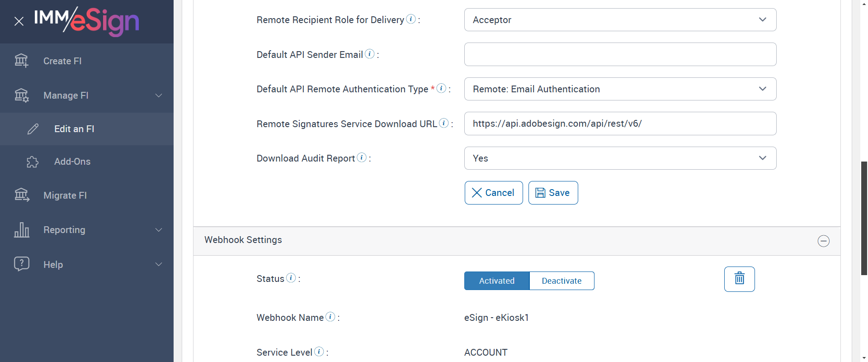This screenshot has width=868, height=362.
Task: Close the sidebar with the X icon
Action: [19, 21]
